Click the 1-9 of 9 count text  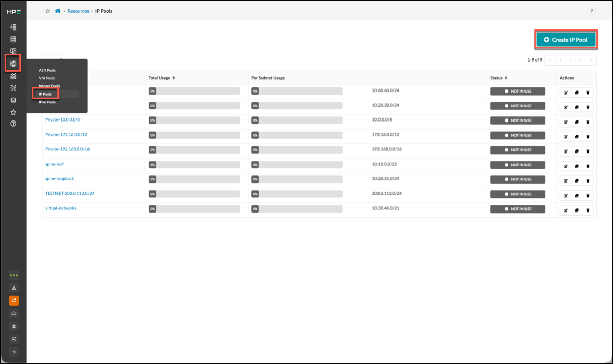point(535,60)
